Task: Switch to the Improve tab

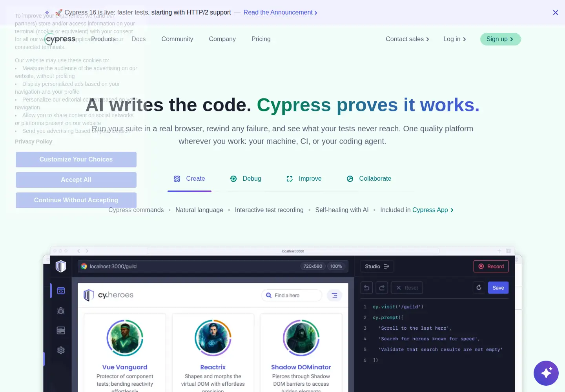Action: [304, 179]
